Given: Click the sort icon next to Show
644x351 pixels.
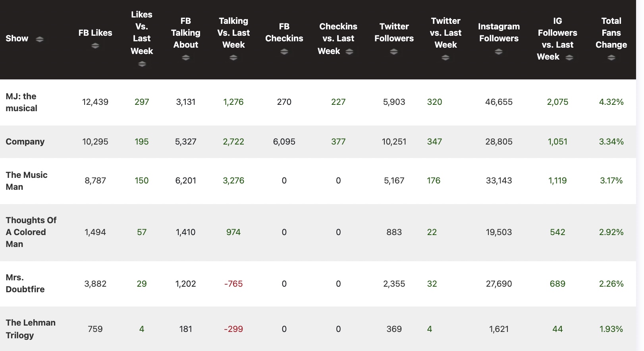Looking at the screenshot, I should pyautogui.click(x=39, y=39).
